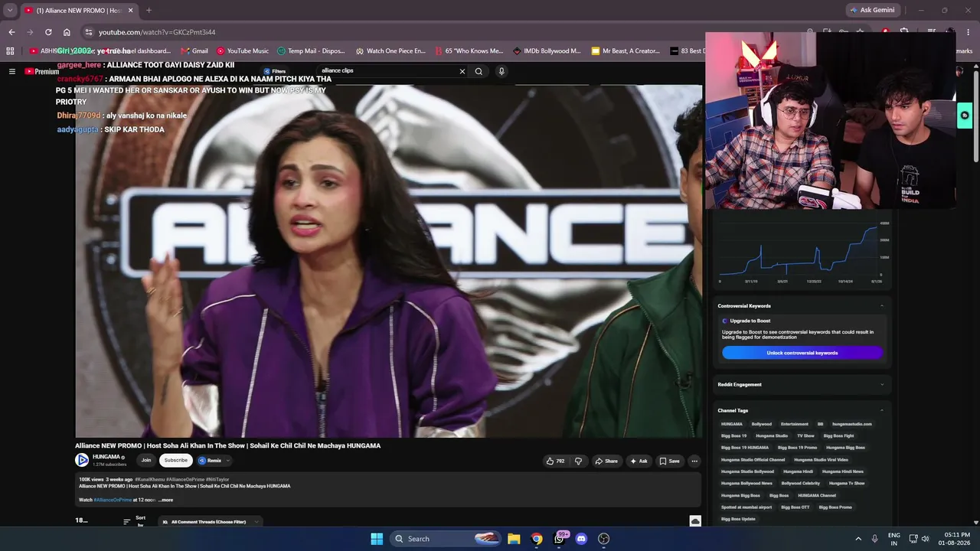Click the video player frame
Viewport: 980px width, 551px height.
388,261
